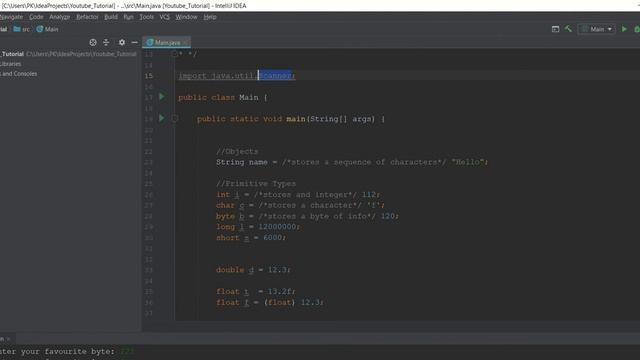Click the 'long l = 12000000' line
The height and width of the screenshot is (360, 640).
[258, 227]
